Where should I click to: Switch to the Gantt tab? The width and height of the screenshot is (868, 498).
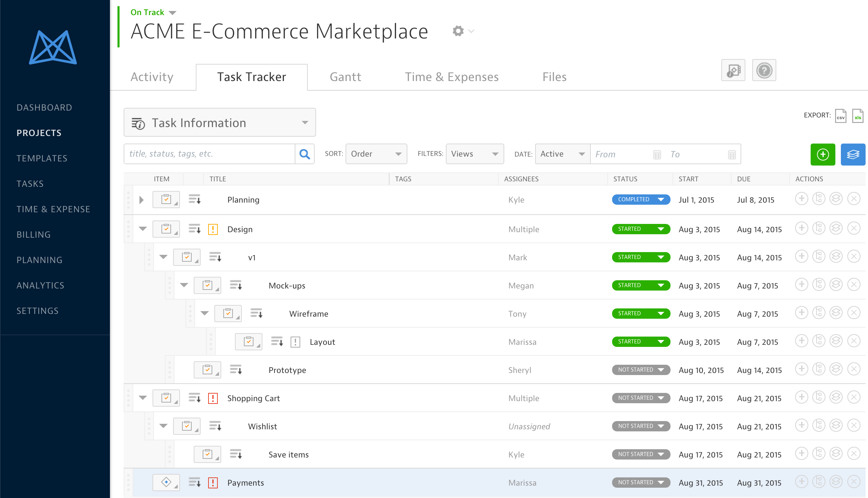(x=345, y=77)
